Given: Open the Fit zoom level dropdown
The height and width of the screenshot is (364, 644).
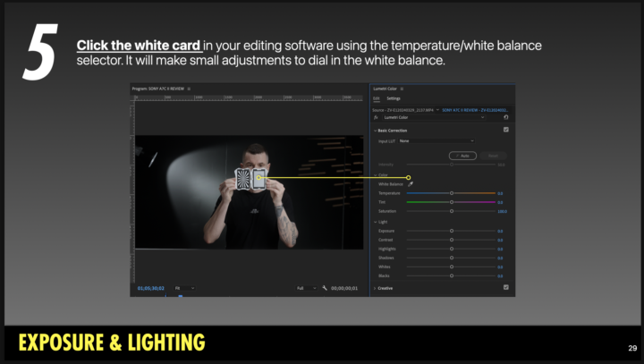Looking at the screenshot, I should [x=184, y=288].
